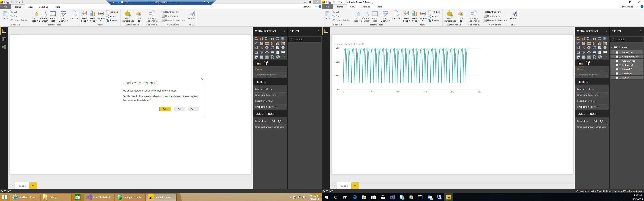This screenshot has height=201, width=644.
Task: Cancel the Unable to connect dialog
Action: 193,109
